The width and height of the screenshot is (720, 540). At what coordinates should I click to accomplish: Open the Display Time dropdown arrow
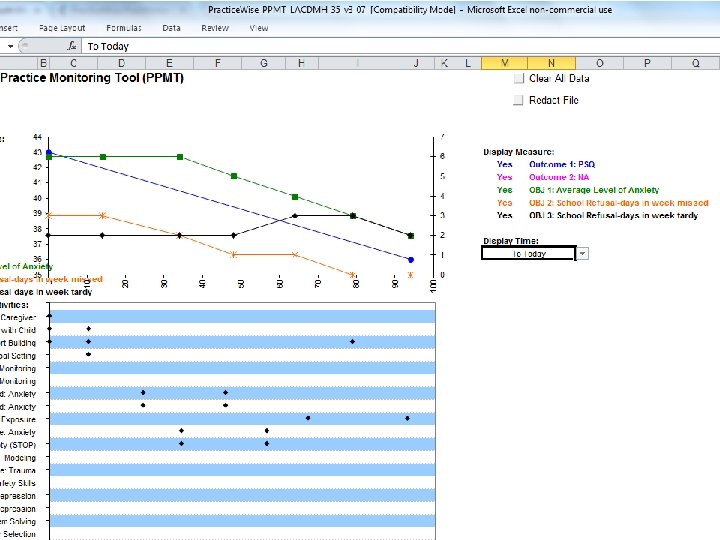tap(582, 253)
